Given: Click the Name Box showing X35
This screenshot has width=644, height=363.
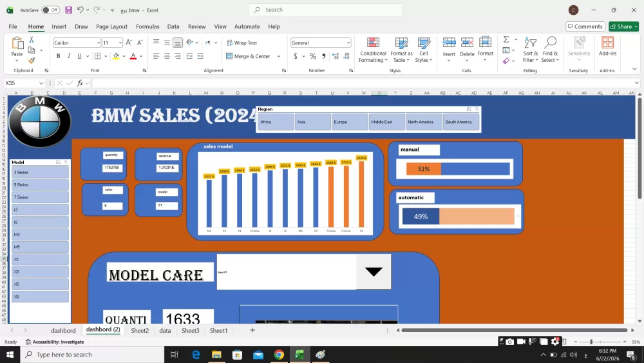Looking at the screenshot, I should pos(24,83).
